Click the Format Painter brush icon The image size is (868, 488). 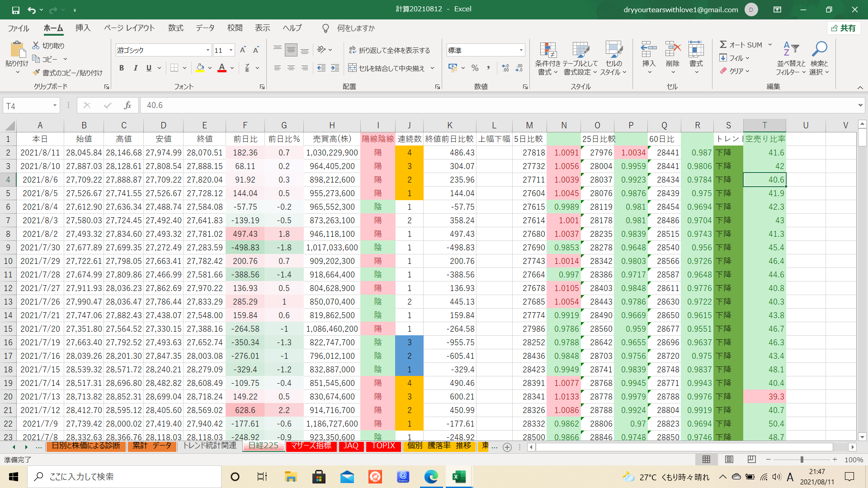click(x=37, y=73)
